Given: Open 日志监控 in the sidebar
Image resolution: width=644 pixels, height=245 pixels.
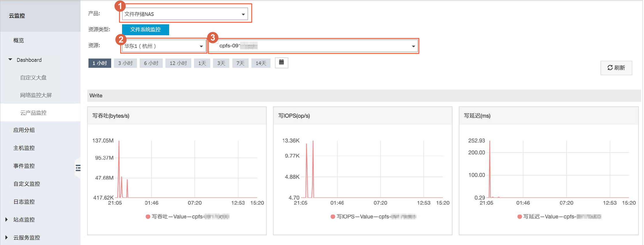Looking at the screenshot, I should click(x=24, y=202).
